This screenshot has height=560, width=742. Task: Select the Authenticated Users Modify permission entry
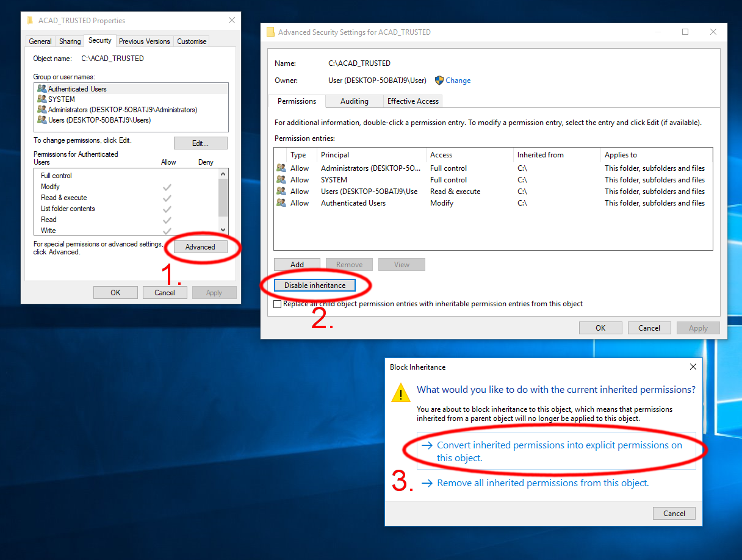tap(353, 203)
